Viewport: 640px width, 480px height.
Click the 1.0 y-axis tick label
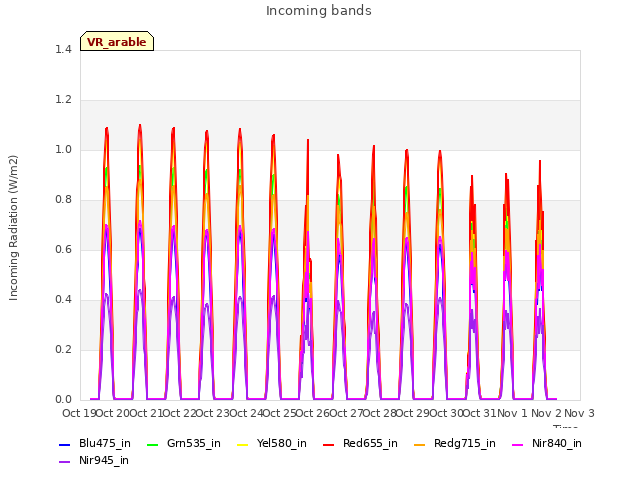[63, 149]
